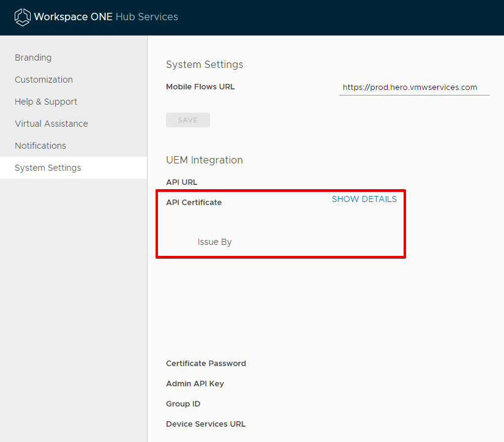Screen dimensions: 504x442
Task: Select System Settings in the sidebar
Action: [48, 168]
